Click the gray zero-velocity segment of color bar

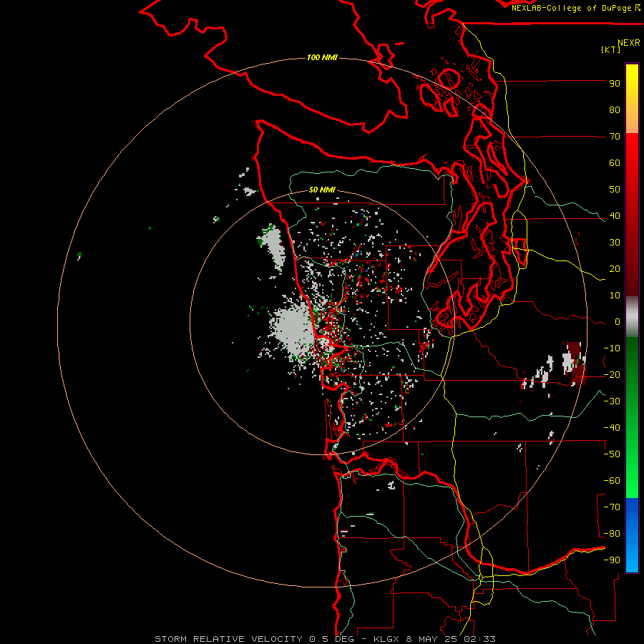[632, 316]
